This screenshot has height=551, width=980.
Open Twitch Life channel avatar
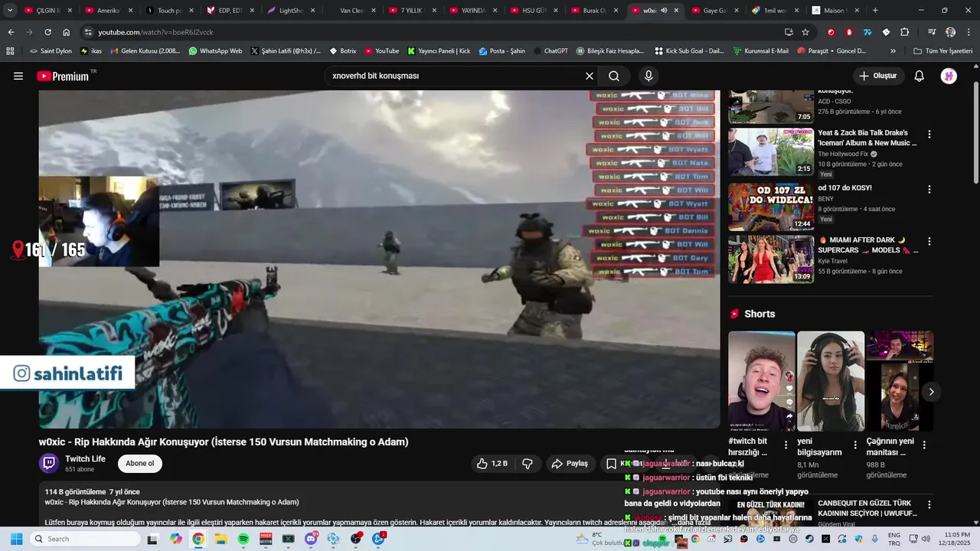(x=49, y=463)
